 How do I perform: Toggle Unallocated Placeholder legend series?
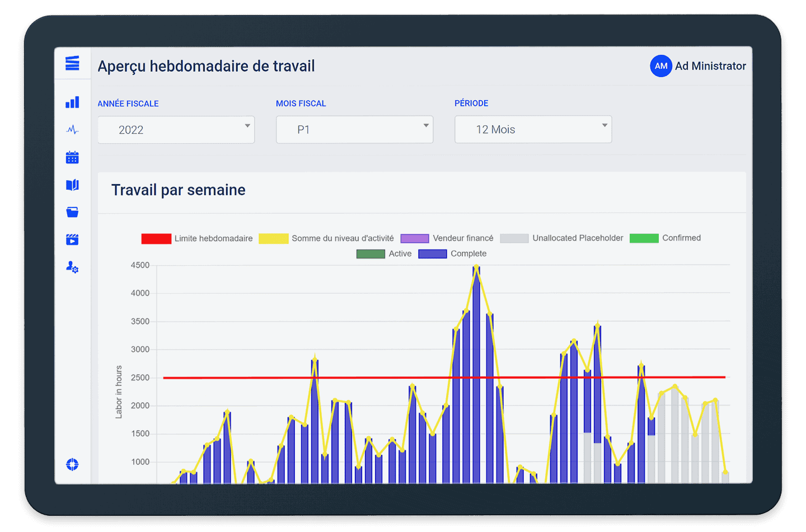[x=562, y=238]
